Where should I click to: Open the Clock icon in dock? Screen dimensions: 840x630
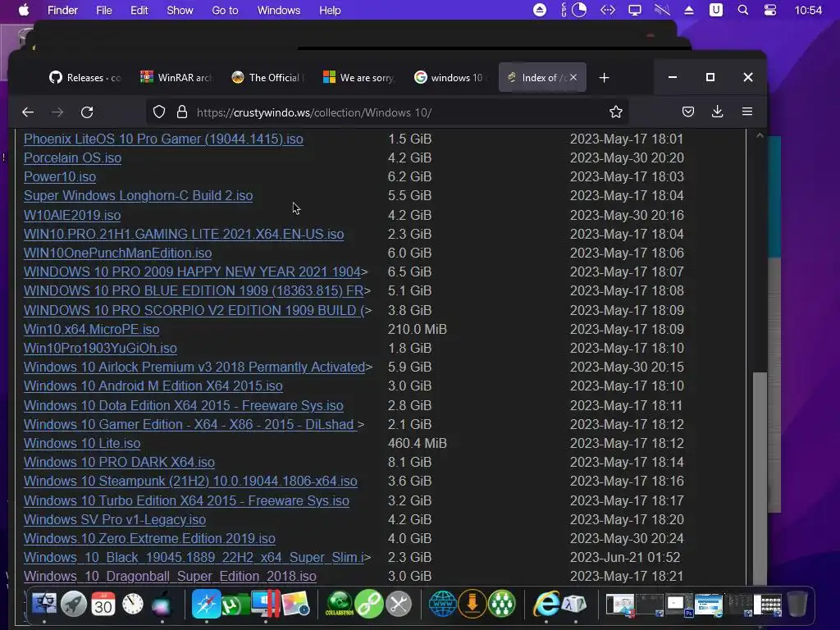click(132, 605)
